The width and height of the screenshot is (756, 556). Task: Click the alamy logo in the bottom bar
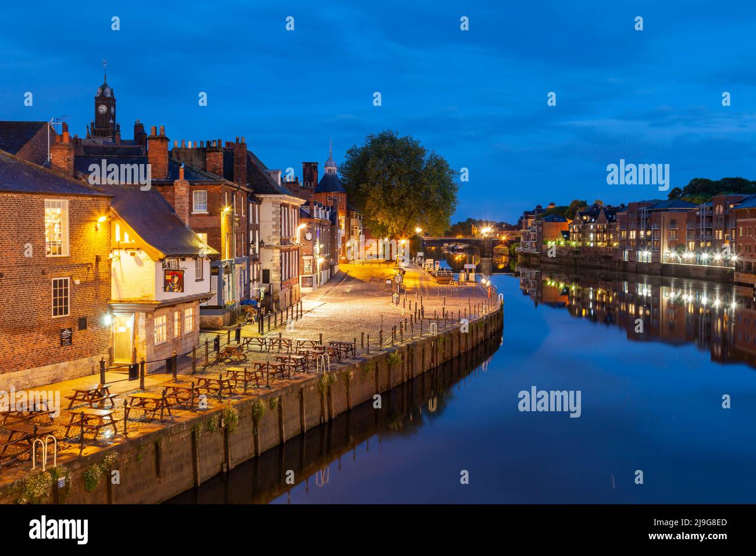tap(59, 530)
